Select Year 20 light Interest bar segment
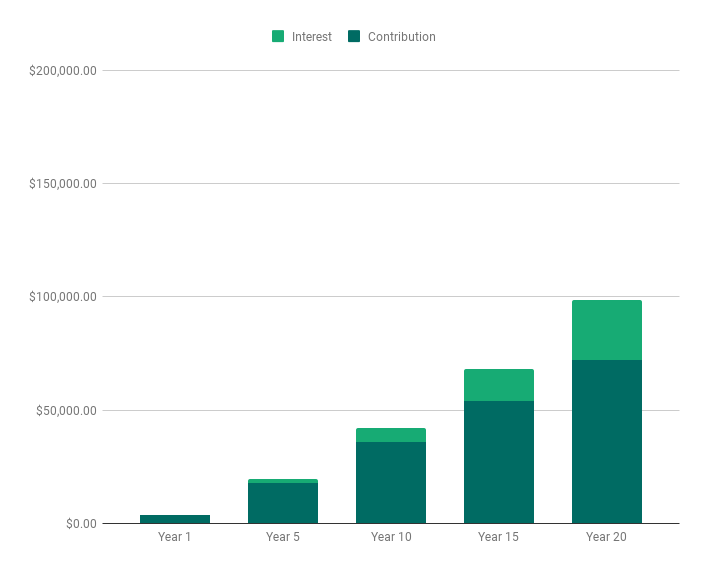Viewport: 708px width, 573px height. point(607,330)
